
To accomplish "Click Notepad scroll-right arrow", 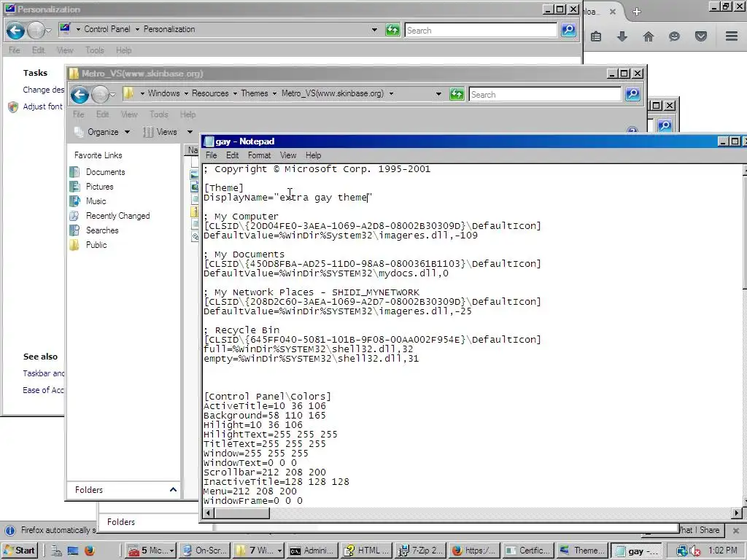I will [x=737, y=513].
